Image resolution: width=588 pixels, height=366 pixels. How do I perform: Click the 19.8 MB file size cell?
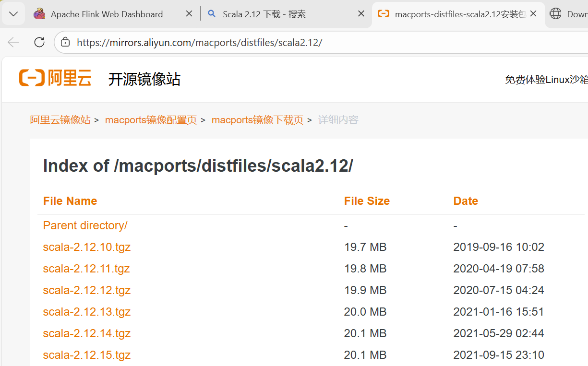365,269
